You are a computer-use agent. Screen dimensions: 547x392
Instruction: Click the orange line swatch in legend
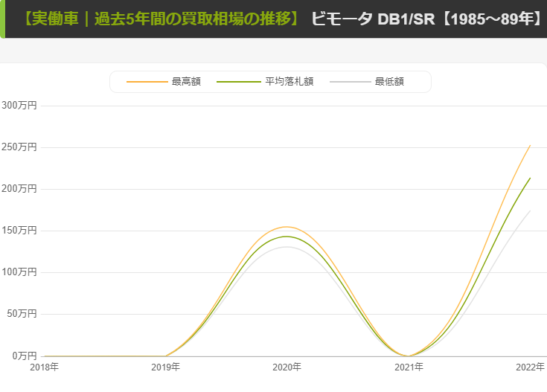coord(147,82)
